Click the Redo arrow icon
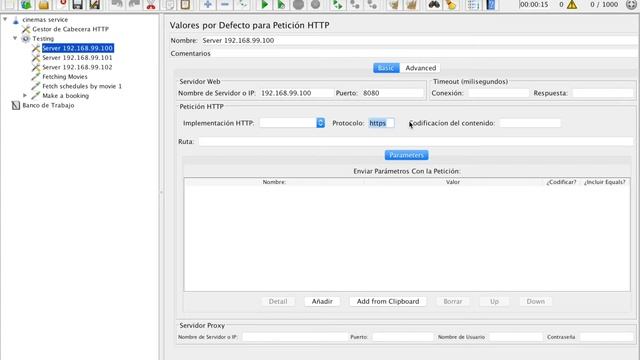The height and width of the screenshot is (360, 640). 134,4
